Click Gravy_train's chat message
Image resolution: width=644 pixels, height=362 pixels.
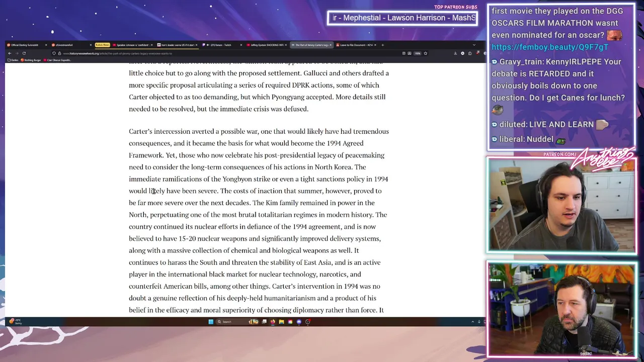(558, 85)
